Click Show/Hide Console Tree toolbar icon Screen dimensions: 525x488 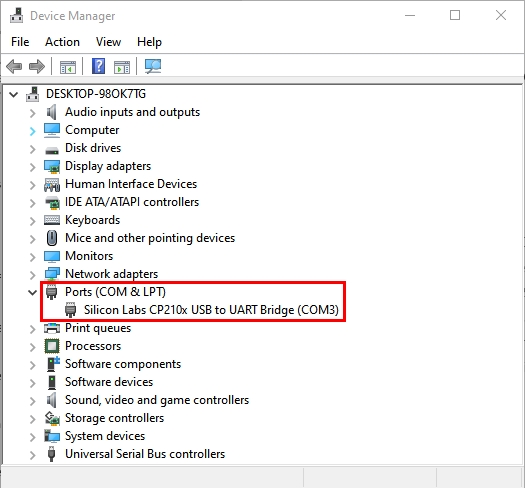[x=68, y=67]
